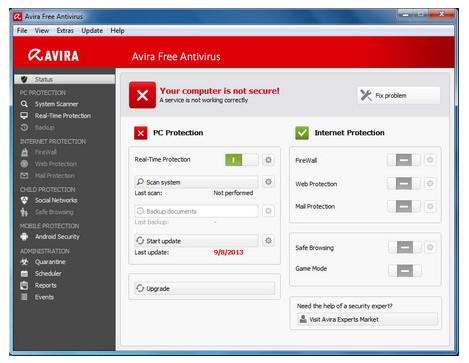Image resolution: width=469 pixels, height=363 pixels.
Task: Open System Scanner from sidebar
Action: click(x=56, y=104)
